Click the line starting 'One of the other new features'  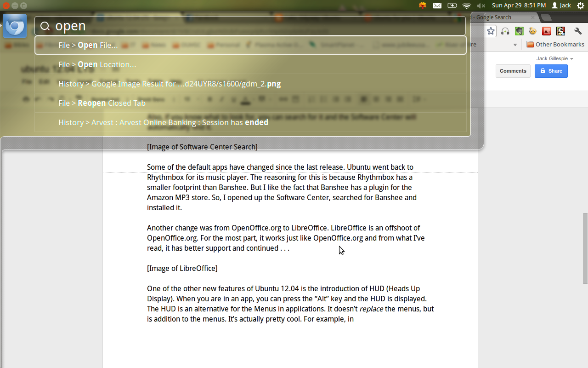[x=283, y=288]
